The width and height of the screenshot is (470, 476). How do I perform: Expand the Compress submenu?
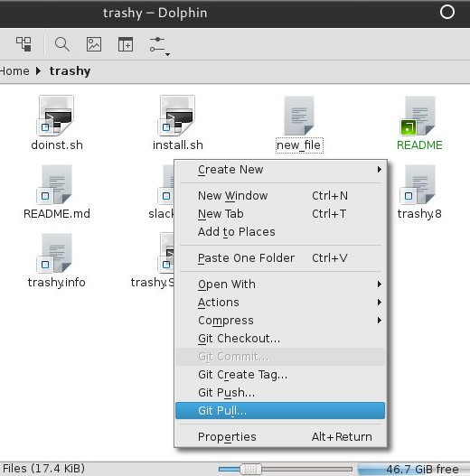pyautogui.click(x=280, y=321)
